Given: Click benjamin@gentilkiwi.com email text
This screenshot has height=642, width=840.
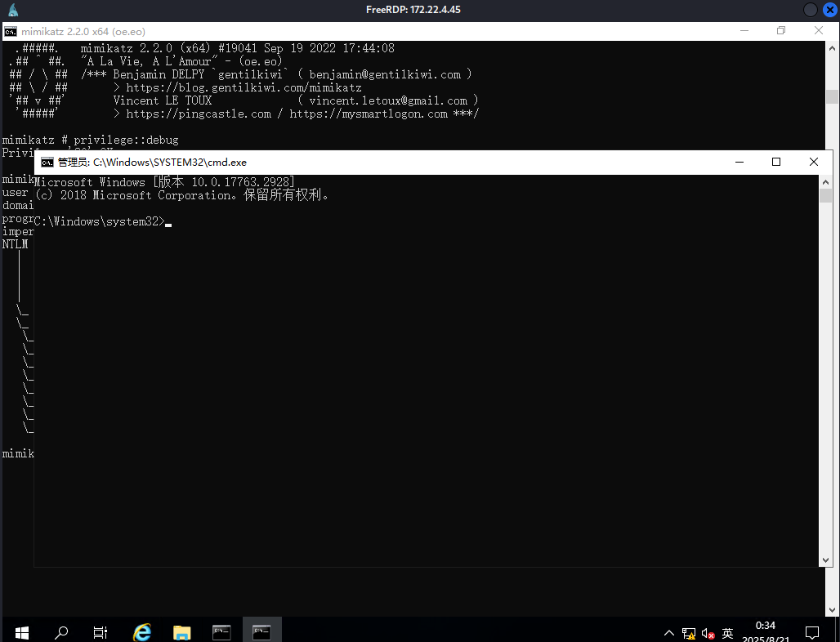Looking at the screenshot, I should [385, 74].
